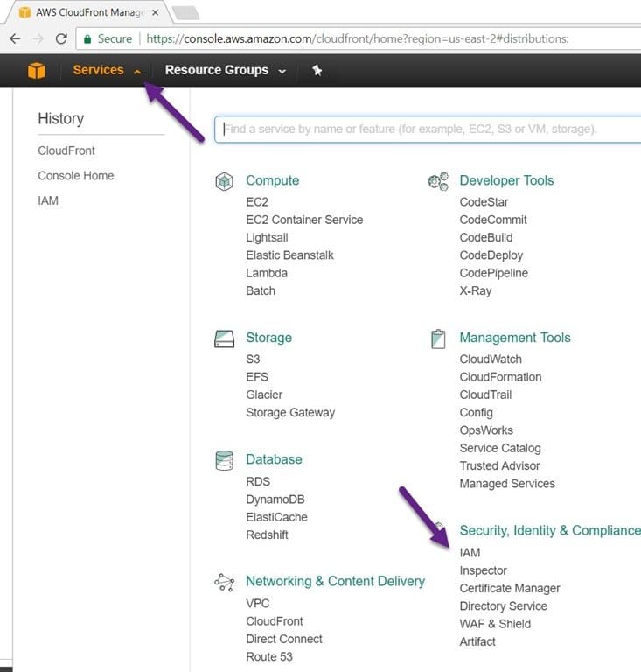641x672 pixels.
Task: Open the EC2 service
Action: pyautogui.click(x=257, y=202)
